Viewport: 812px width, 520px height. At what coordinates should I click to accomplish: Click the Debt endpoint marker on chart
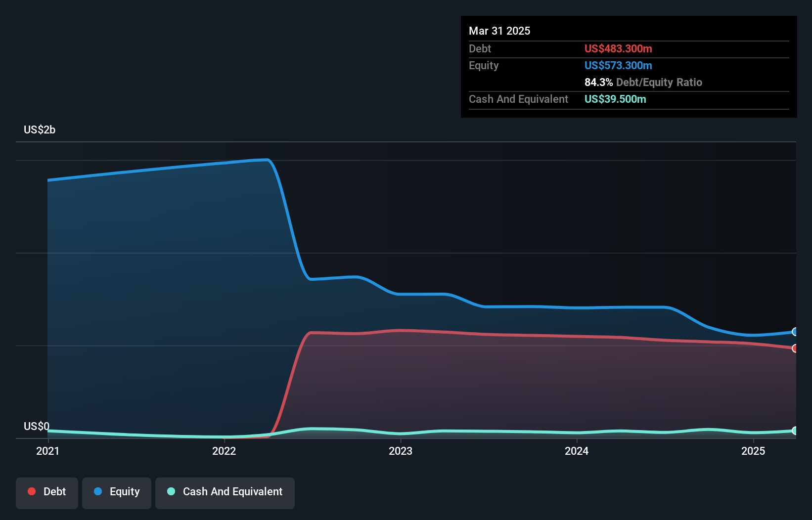tap(795, 348)
